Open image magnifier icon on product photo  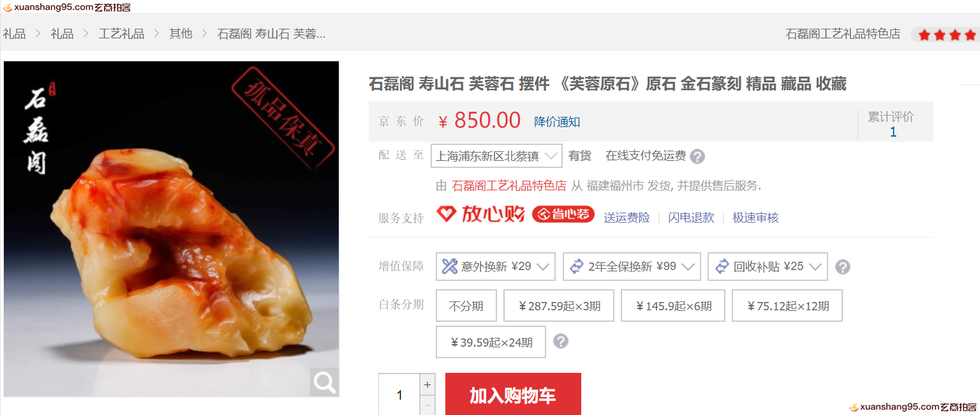coord(324,382)
